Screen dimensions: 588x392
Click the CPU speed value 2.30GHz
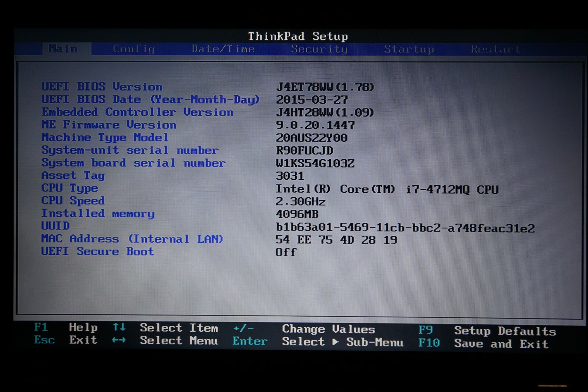point(301,202)
